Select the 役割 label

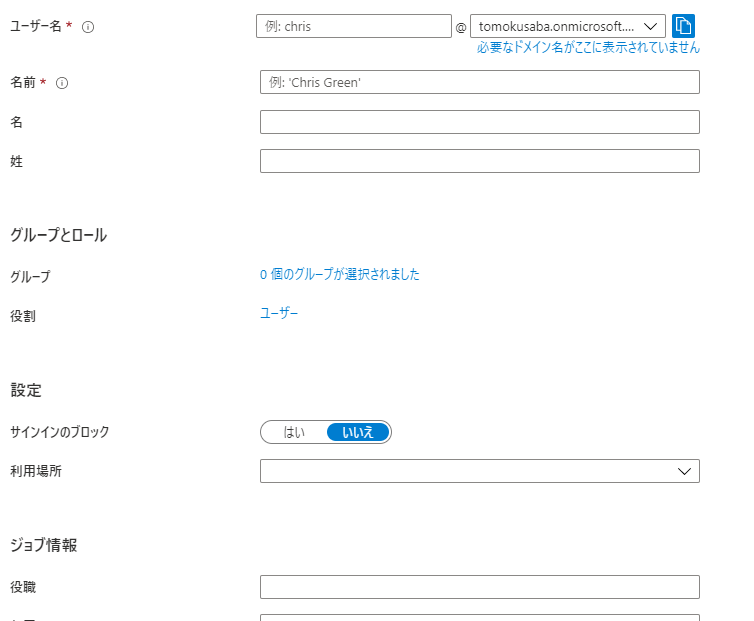click(x=23, y=316)
